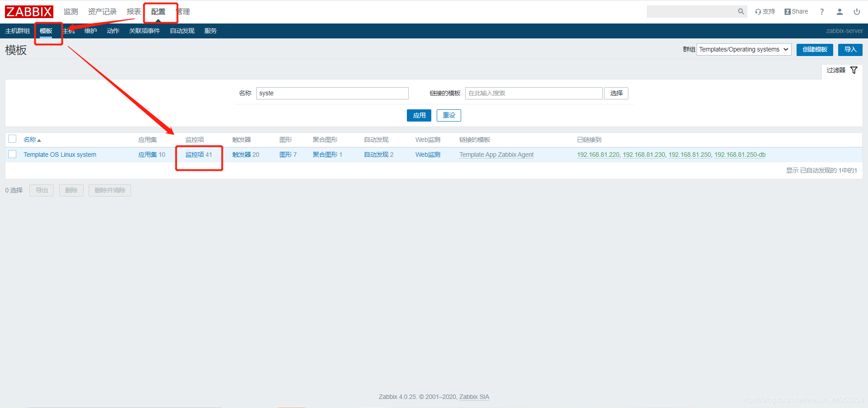
Task: Click the 导出 button
Action: click(x=42, y=190)
